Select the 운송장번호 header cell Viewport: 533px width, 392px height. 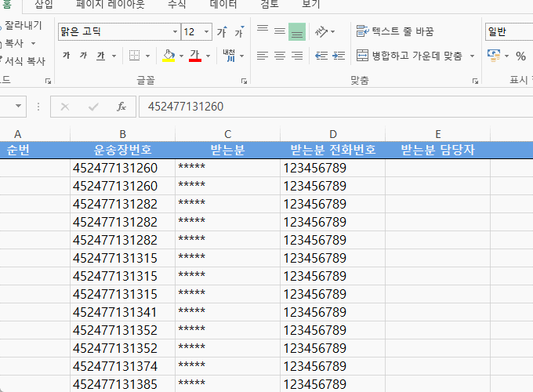[x=123, y=150]
